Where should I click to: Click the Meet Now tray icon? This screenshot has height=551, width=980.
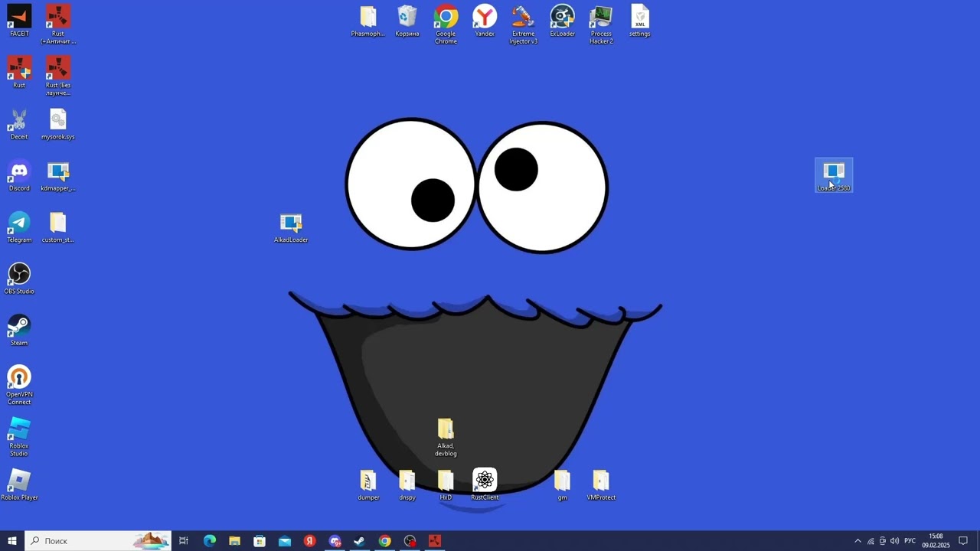point(883,541)
